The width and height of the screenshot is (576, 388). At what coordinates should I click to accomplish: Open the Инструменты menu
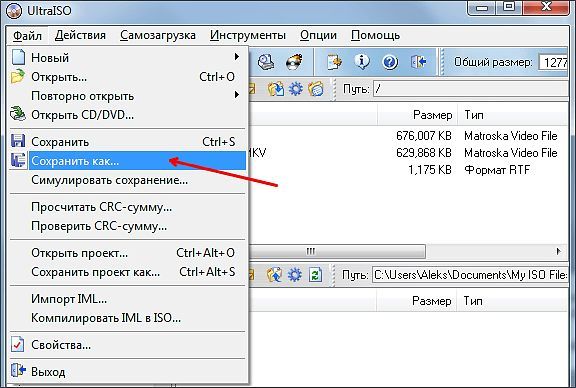point(248,35)
